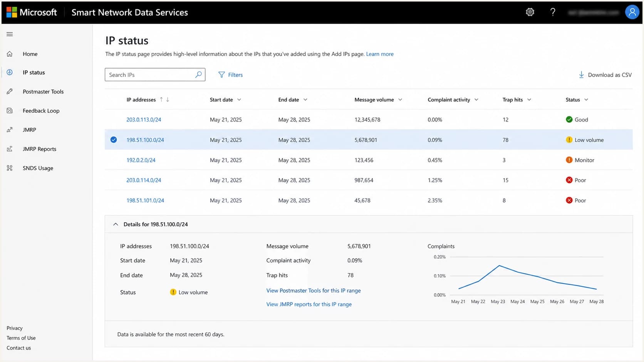Click the Complaints line chart

527,277
